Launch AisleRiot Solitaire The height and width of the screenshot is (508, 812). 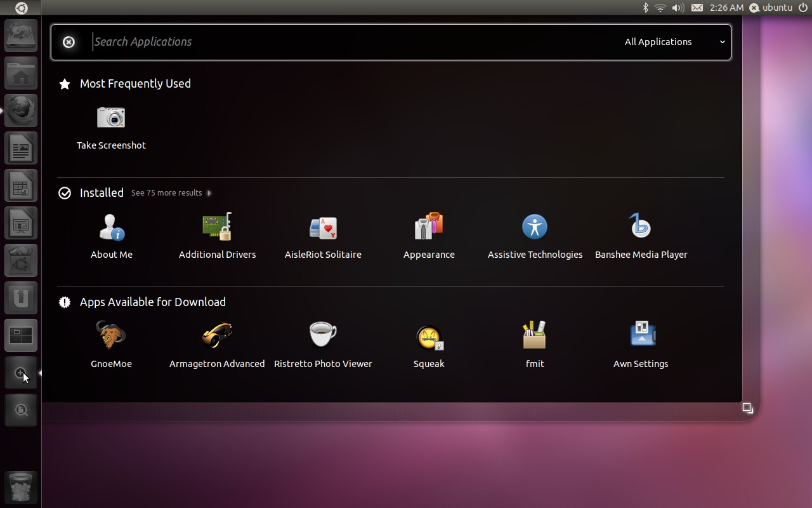point(323,236)
